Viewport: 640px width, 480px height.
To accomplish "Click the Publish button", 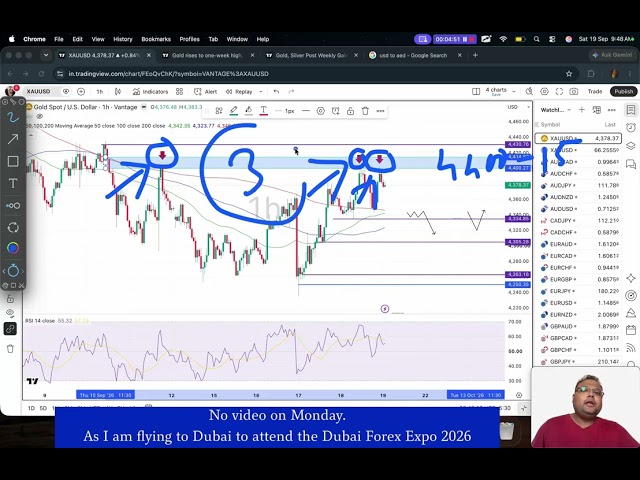I will (x=623, y=91).
